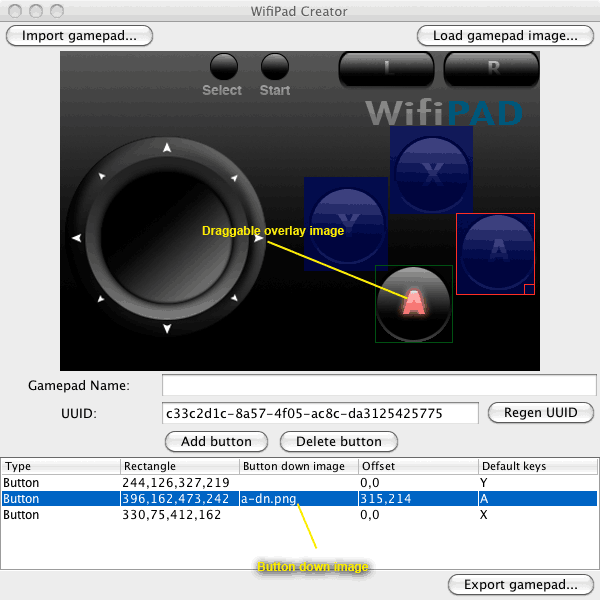The image size is (600, 600).
Task: Click the Offset column header
Action: coord(418,466)
